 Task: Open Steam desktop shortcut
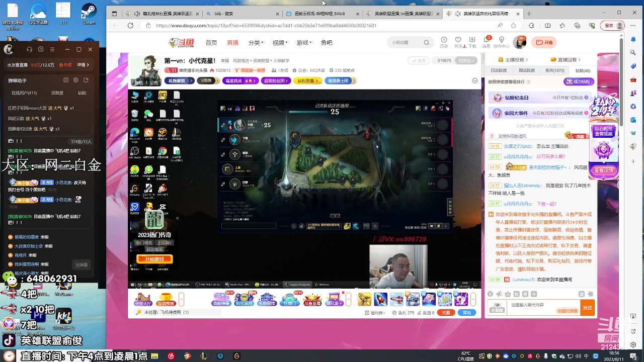click(89, 14)
